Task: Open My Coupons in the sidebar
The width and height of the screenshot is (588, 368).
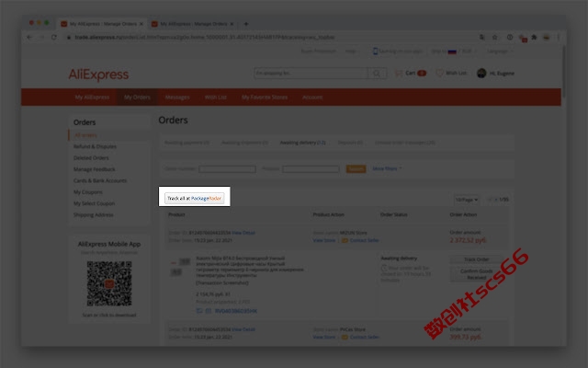Action: click(x=88, y=192)
